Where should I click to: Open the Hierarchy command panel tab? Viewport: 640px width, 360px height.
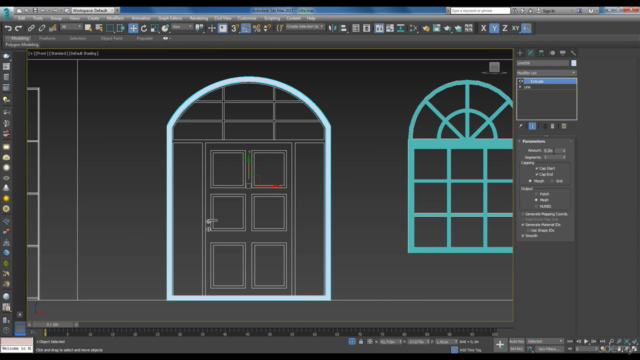541,53
